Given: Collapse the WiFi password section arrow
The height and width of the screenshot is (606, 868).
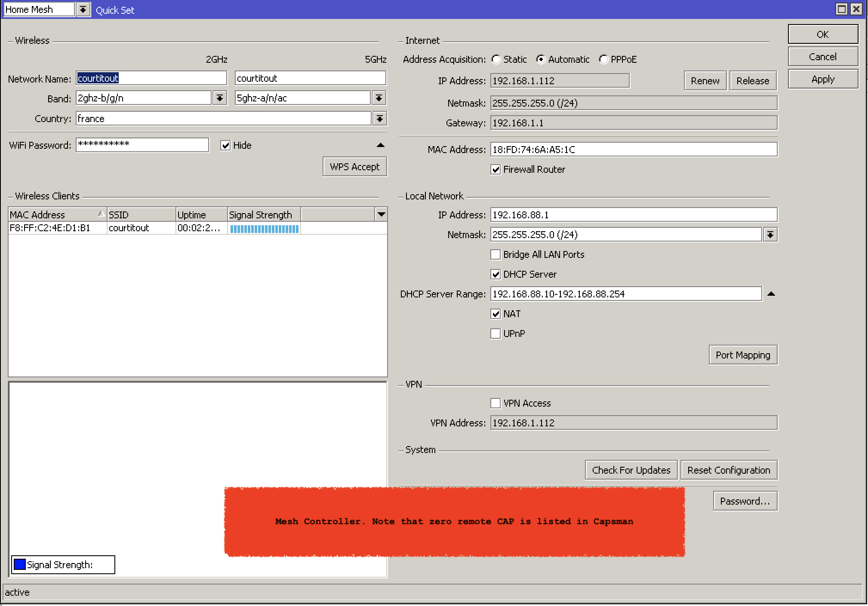Looking at the screenshot, I should coord(380,145).
